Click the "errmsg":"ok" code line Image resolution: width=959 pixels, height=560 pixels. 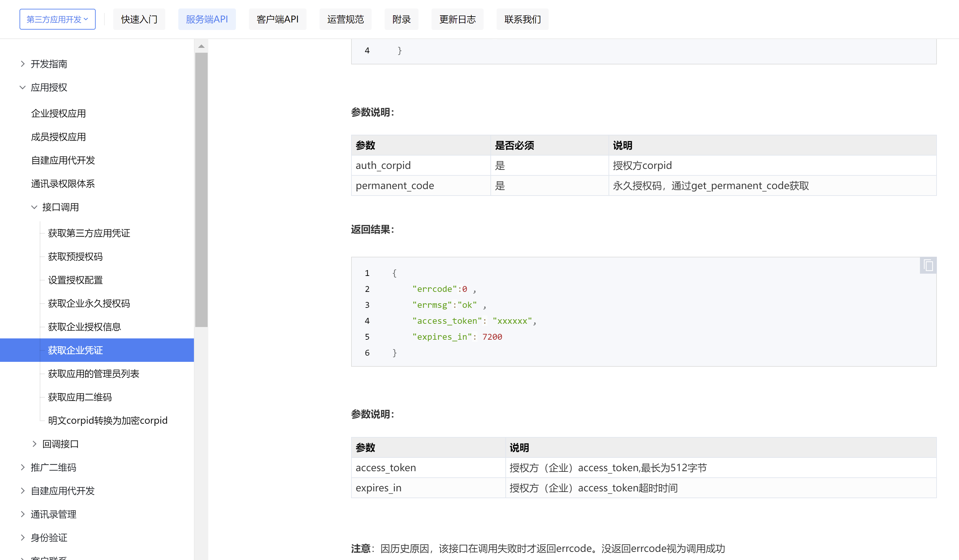tap(449, 305)
